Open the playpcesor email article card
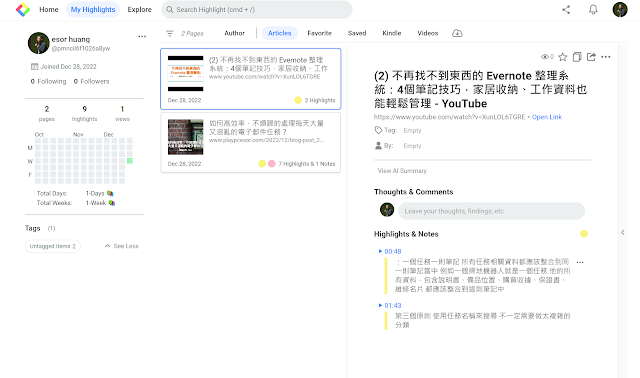The width and height of the screenshot is (640, 378). (x=251, y=142)
